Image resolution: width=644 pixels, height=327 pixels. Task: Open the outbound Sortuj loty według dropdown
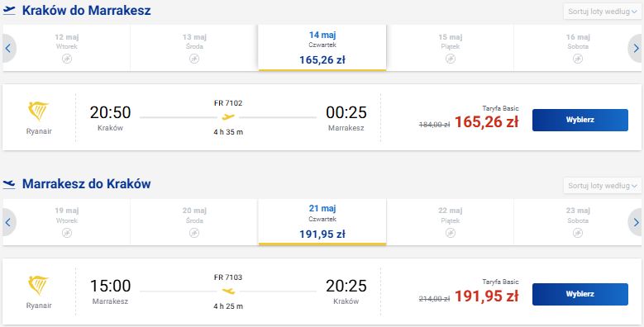coord(602,12)
